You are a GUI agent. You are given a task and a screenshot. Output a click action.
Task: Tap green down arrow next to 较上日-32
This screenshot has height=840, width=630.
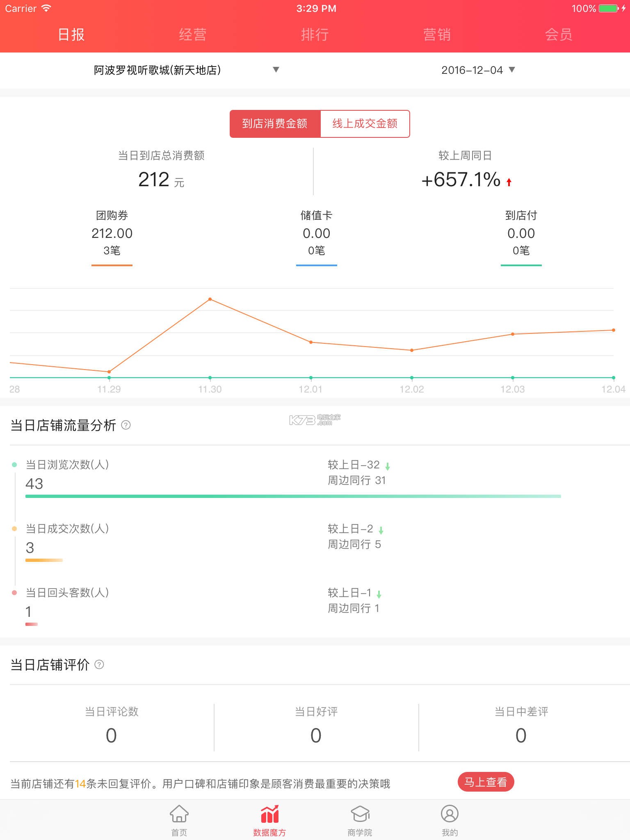(388, 466)
